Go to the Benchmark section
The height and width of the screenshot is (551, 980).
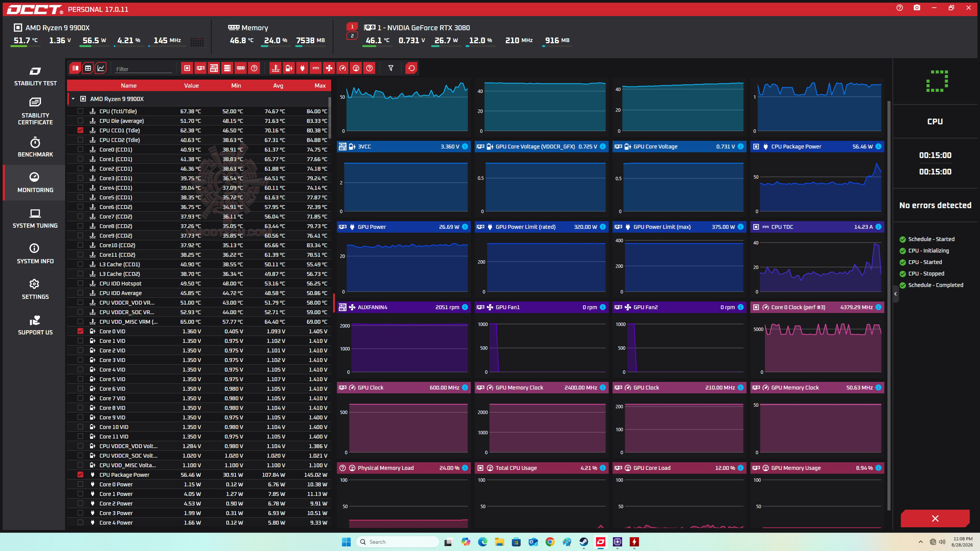[35, 147]
